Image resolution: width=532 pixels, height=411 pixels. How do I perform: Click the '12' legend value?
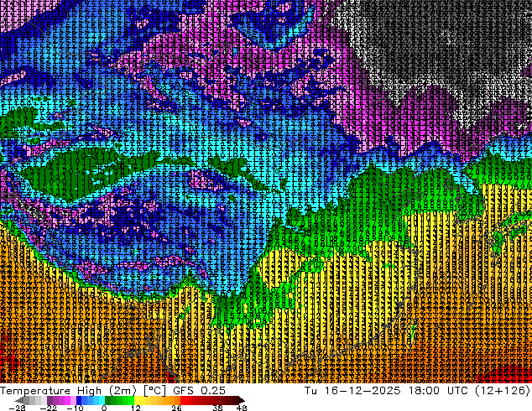[136, 408]
